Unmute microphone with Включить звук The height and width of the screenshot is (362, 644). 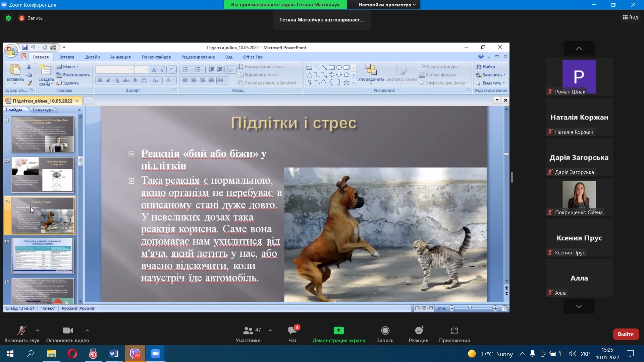[22, 334]
